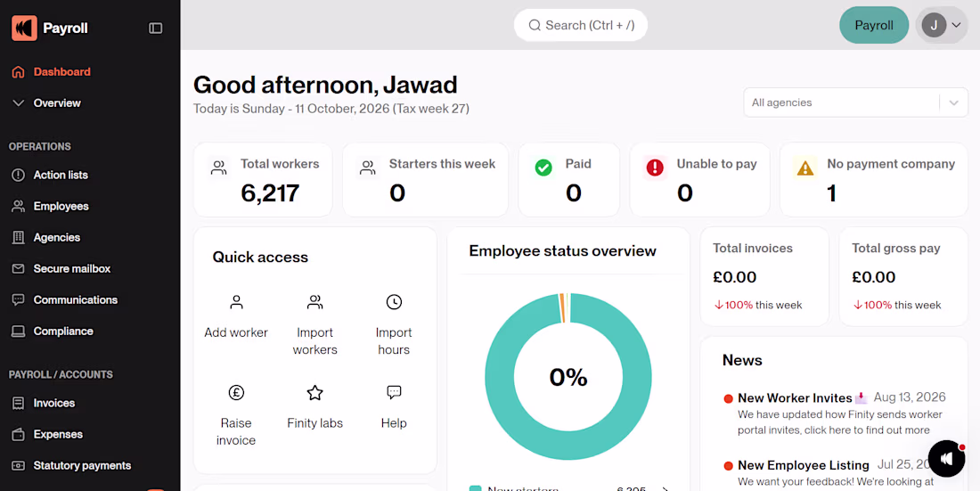
Task: Click the Employee status overview heading
Action: pyautogui.click(x=562, y=250)
